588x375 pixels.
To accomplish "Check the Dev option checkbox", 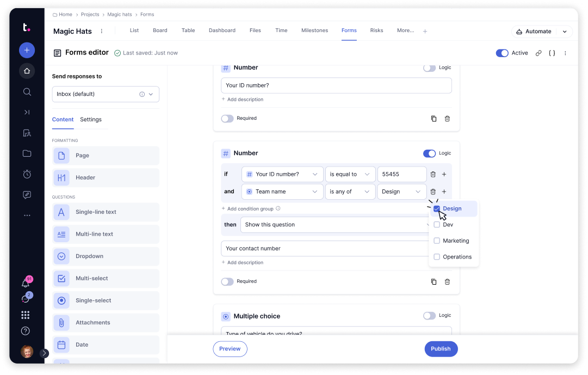I will 437,224.
